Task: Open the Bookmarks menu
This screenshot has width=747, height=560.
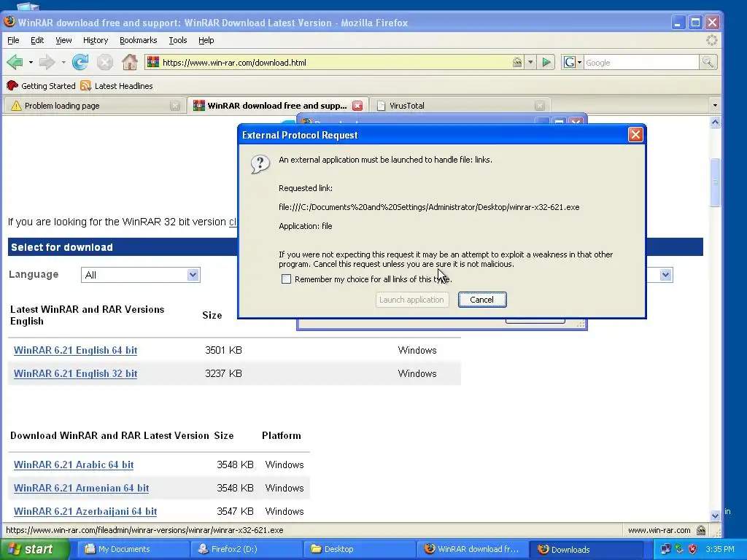Action: (x=138, y=40)
